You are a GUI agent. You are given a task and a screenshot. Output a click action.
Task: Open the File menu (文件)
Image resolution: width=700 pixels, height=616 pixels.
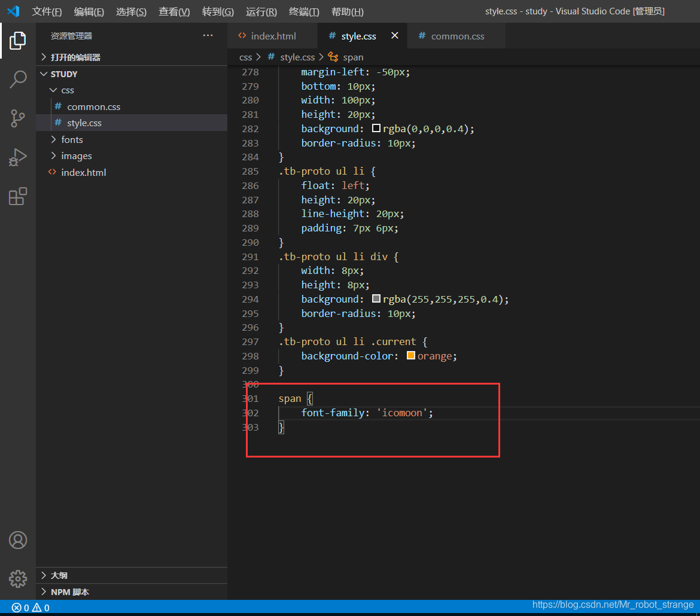click(47, 11)
